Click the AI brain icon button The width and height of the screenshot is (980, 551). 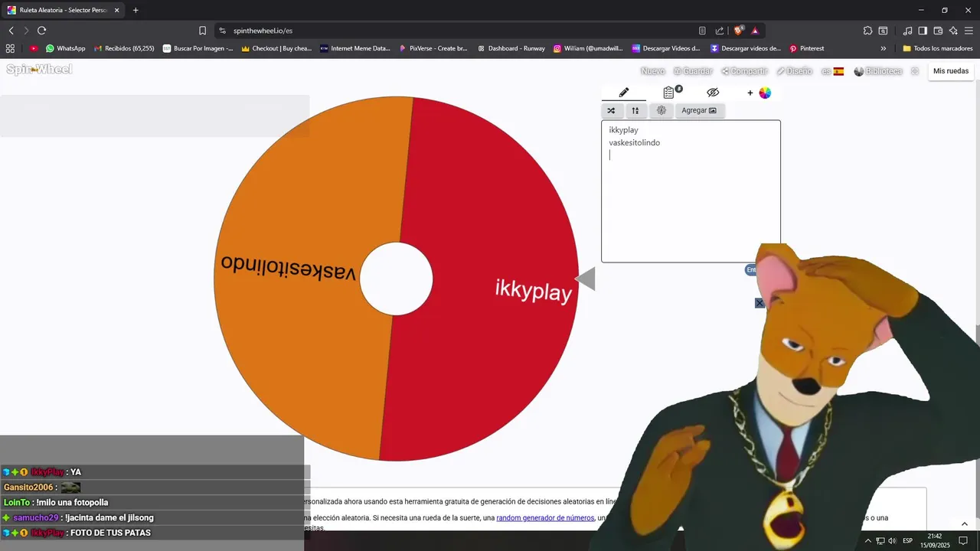click(661, 110)
